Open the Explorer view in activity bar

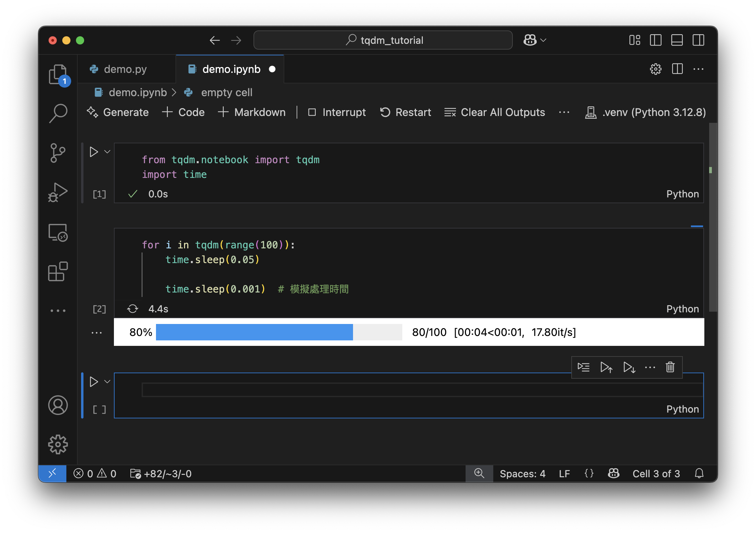click(x=58, y=74)
